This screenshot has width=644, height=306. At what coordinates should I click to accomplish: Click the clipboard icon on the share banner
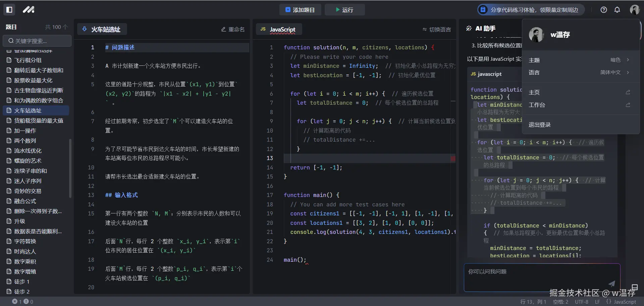click(482, 9)
